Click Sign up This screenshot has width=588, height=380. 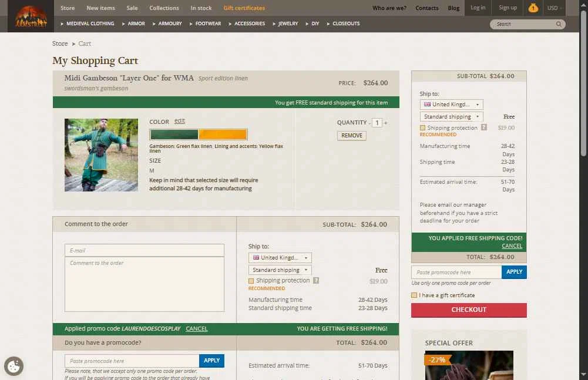pos(508,8)
